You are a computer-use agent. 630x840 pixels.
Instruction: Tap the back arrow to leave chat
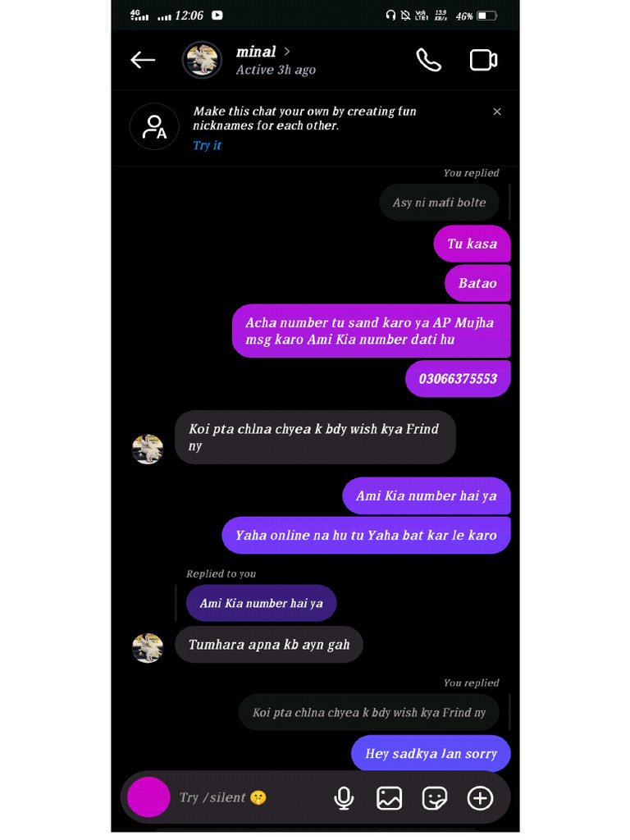pos(143,60)
